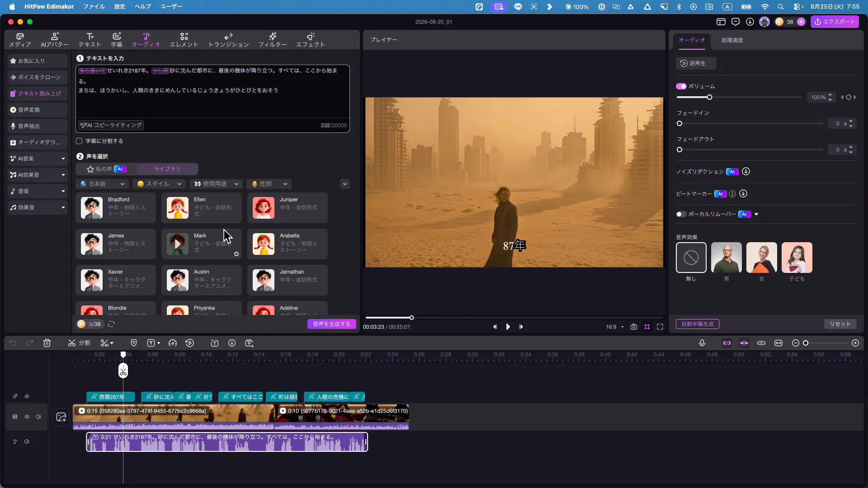Click the timeline zoom slider handle
The height and width of the screenshot is (488, 868).
[x=806, y=343]
